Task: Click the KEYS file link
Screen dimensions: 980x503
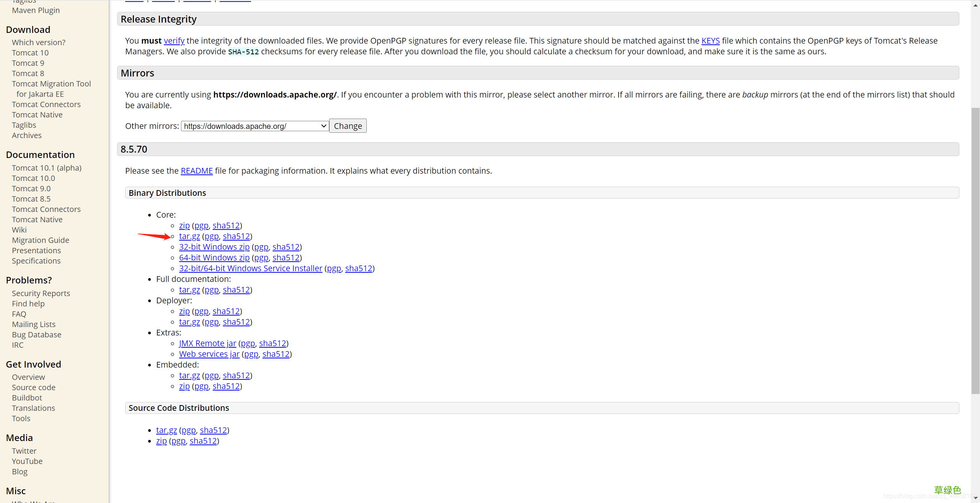Action: point(710,41)
